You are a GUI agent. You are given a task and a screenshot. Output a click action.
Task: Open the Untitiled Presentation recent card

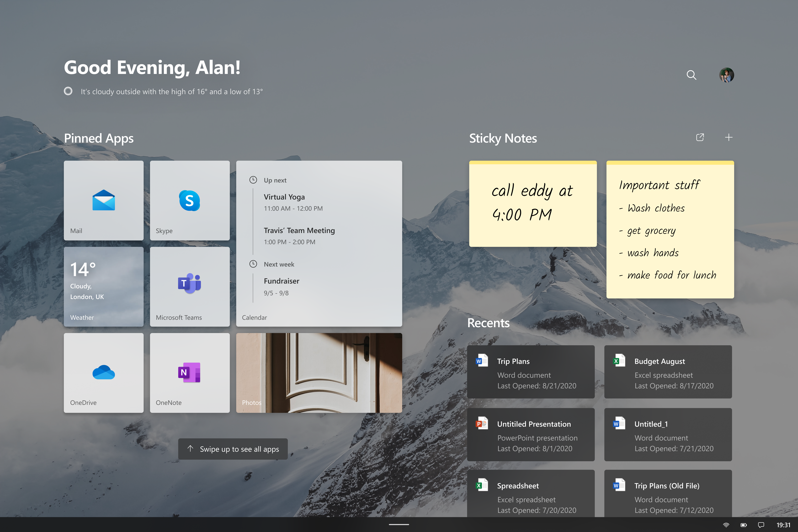pos(531,435)
